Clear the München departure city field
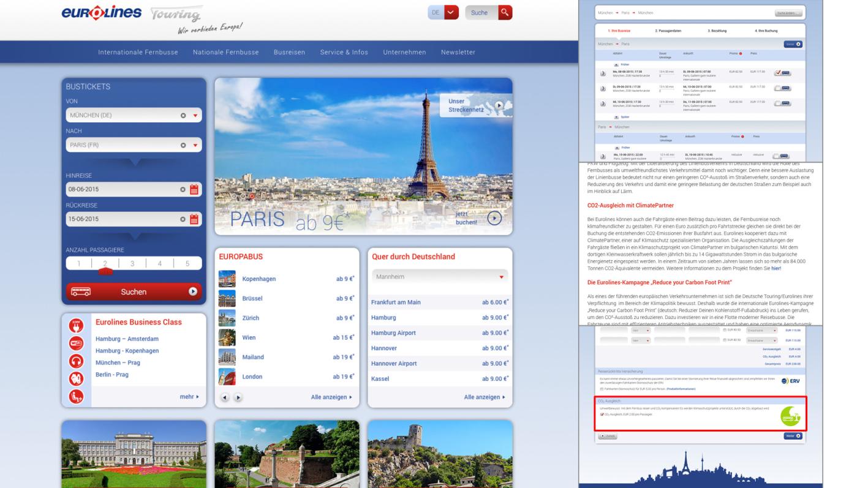868x488 pixels. coord(183,115)
